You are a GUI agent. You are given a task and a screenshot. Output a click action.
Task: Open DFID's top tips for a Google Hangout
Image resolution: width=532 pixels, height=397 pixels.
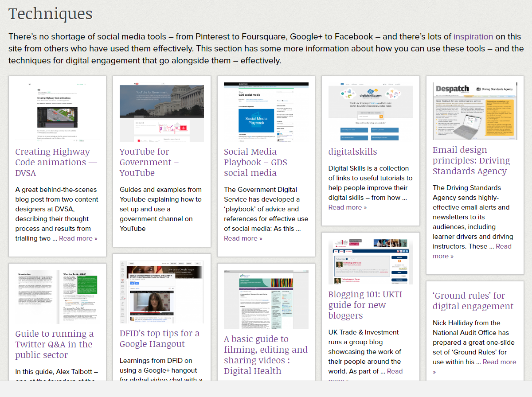[x=159, y=339]
